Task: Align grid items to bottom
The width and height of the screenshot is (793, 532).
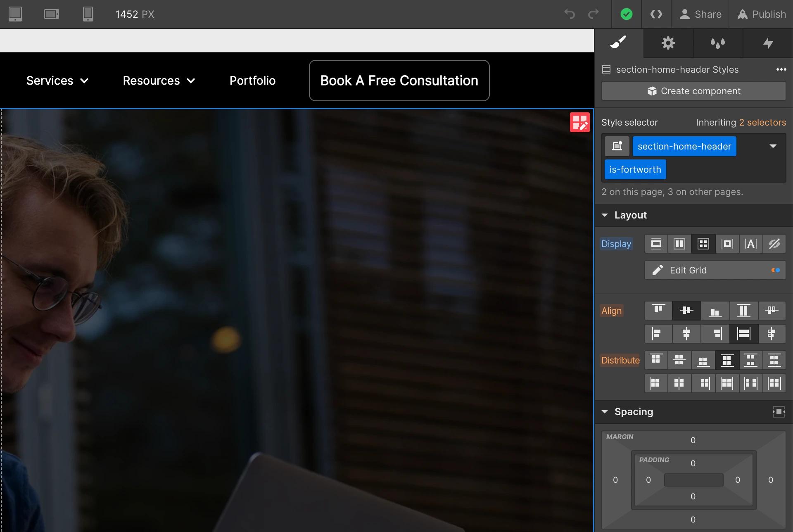Action: click(x=715, y=310)
